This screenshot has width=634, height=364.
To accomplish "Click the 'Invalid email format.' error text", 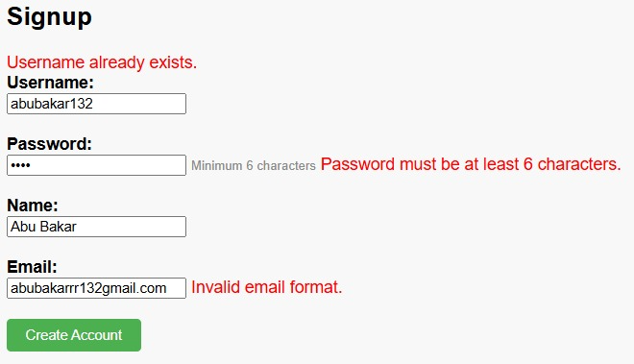I will point(266,287).
